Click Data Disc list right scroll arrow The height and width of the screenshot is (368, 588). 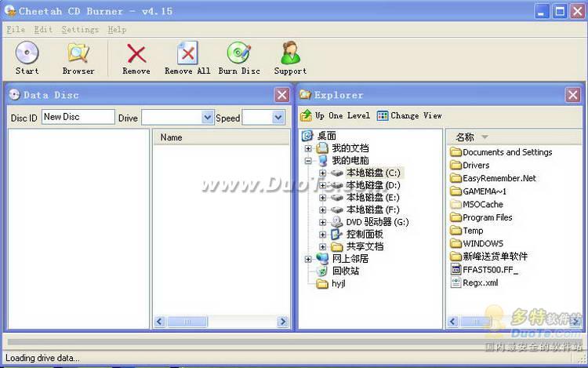pyautogui.click(x=283, y=322)
